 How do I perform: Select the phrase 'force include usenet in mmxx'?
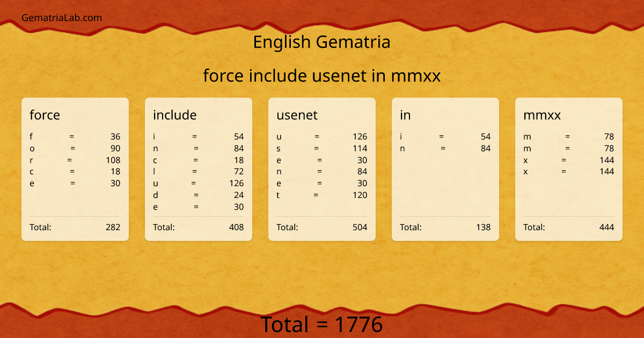pyautogui.click(x=321, y=76)
